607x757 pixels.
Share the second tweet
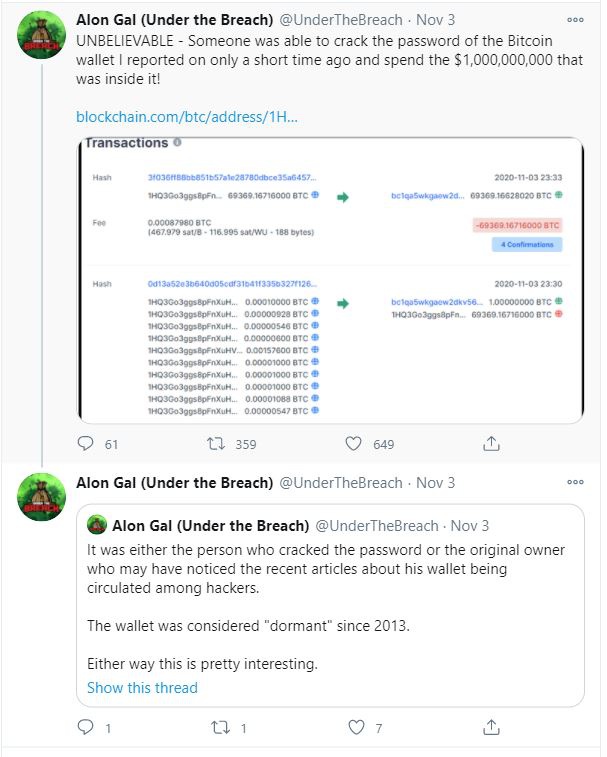coord(491,727)
